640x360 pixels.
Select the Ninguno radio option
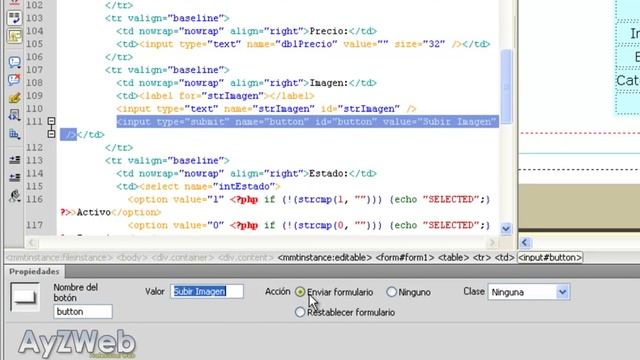[x=391, y=292]
